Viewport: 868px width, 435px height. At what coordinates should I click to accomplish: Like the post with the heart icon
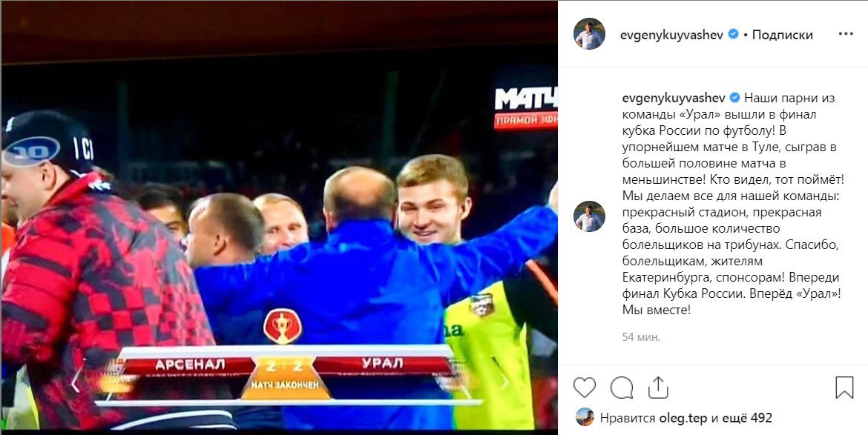point(584,388)
